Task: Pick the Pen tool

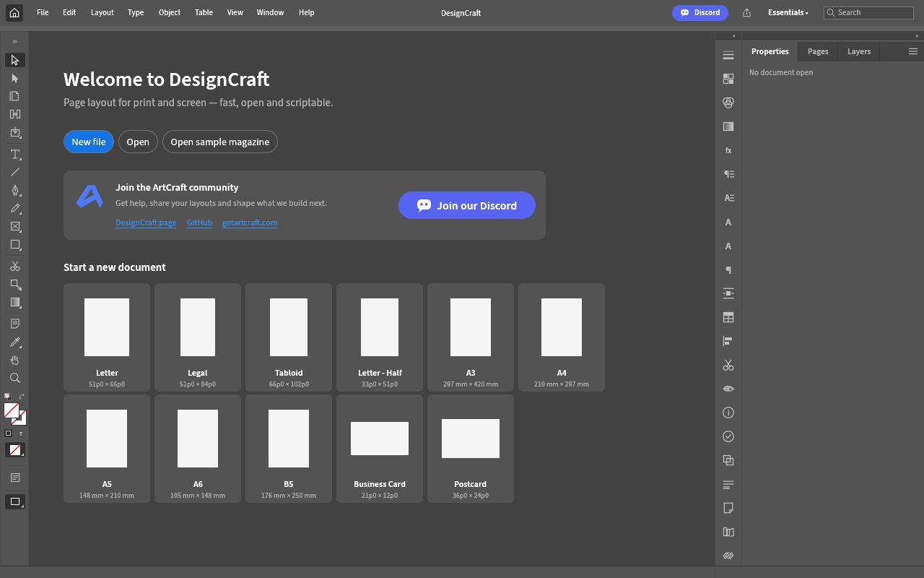Action: pyautogui.click(x=14, y=191)
